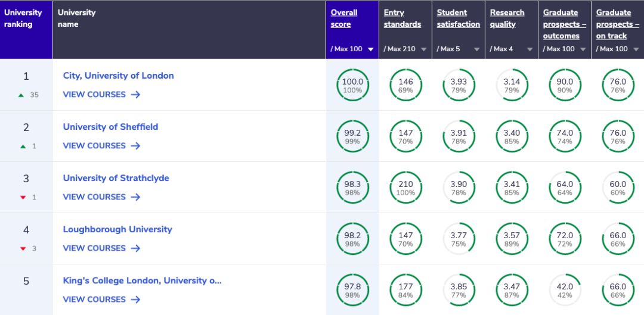Click Sheffield's 3.40 research quality gauge
644x315 pixels.
512,136
